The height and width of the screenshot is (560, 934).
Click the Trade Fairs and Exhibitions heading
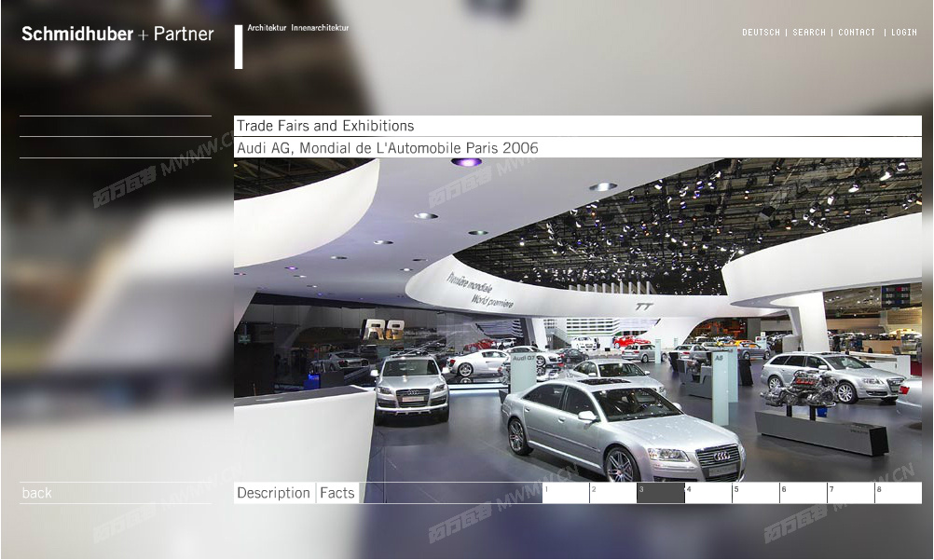click(325, 126)
